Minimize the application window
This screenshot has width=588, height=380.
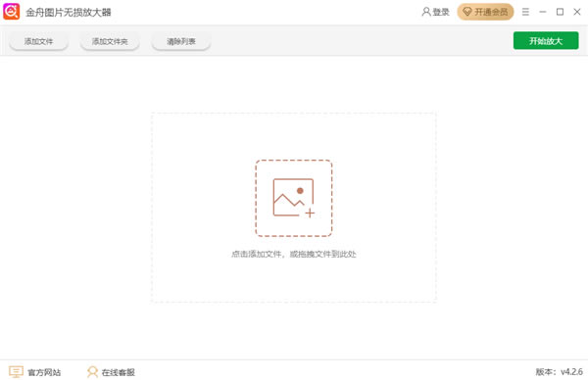[x=543, y=12]
